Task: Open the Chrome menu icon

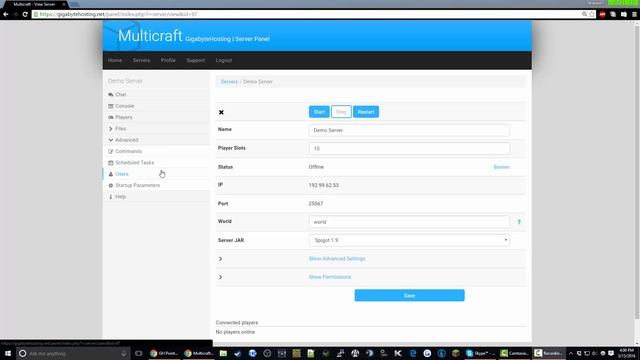Action: click(x=634, y=14)
